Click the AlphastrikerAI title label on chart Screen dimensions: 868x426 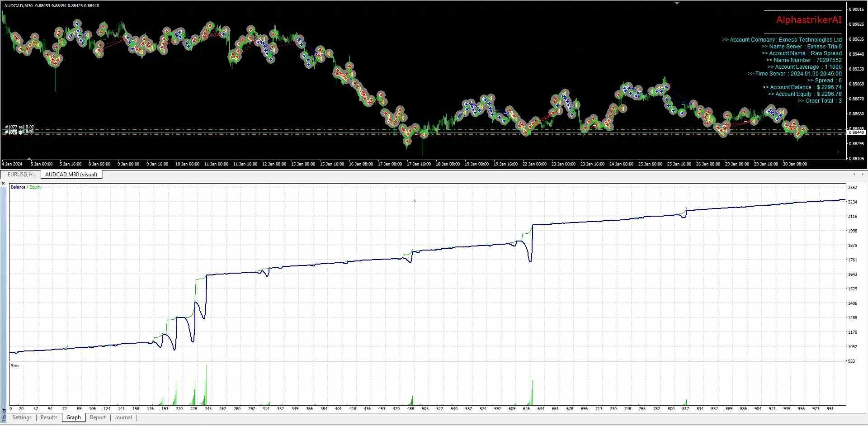tap(809, 20)
